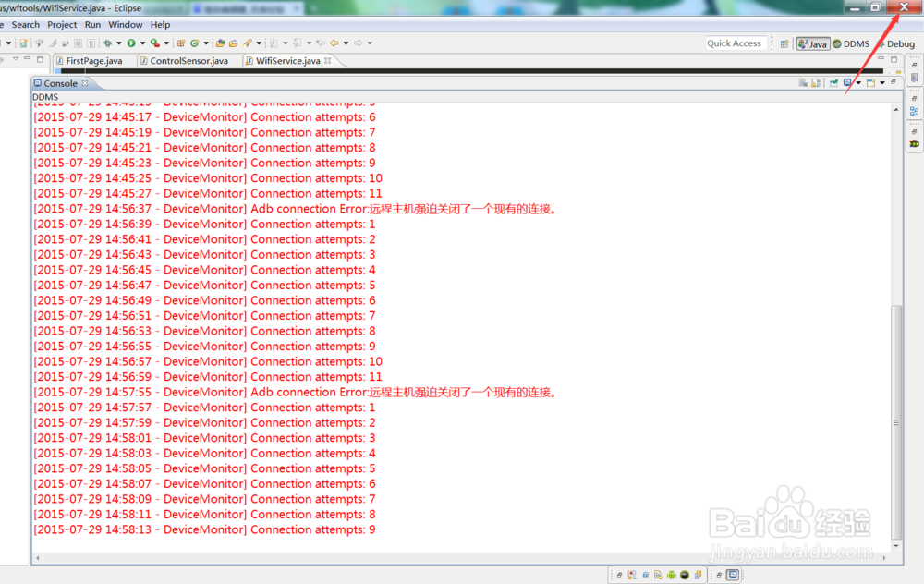Screen dimensions: 924x584
Task: Clear the Console output
Action: [804, 82]
